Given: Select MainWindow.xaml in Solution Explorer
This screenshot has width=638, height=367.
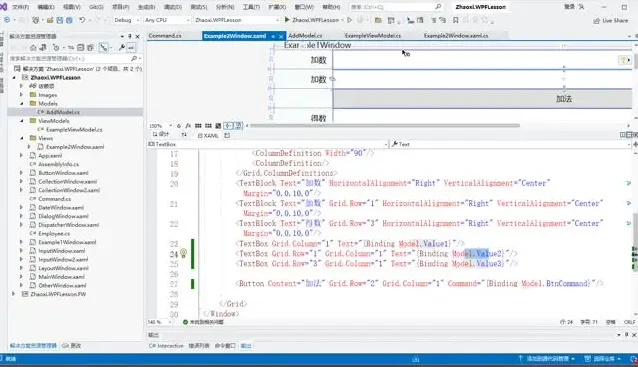Looking at the screenshot, I should pyautogui.click(x=62, y=277).
